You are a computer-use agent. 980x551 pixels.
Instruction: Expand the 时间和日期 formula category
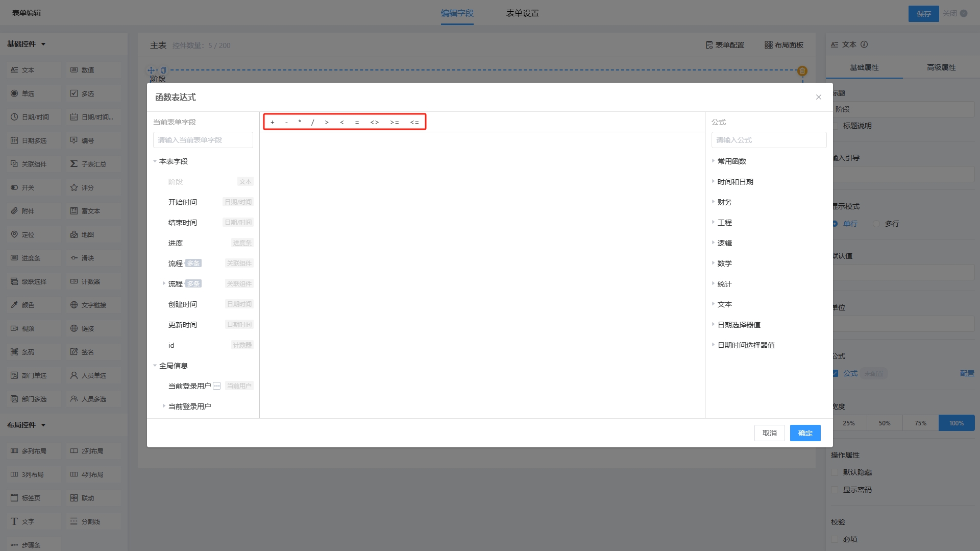pos(713,181)
